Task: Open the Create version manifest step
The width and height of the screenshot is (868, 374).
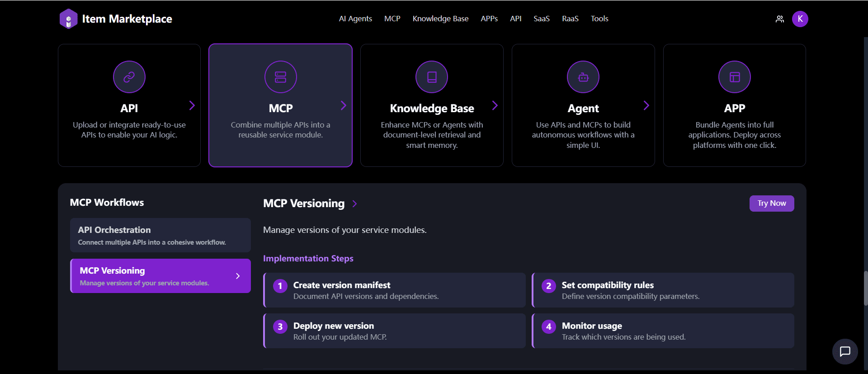Action: pyautogui.click(x=395, y=290)
